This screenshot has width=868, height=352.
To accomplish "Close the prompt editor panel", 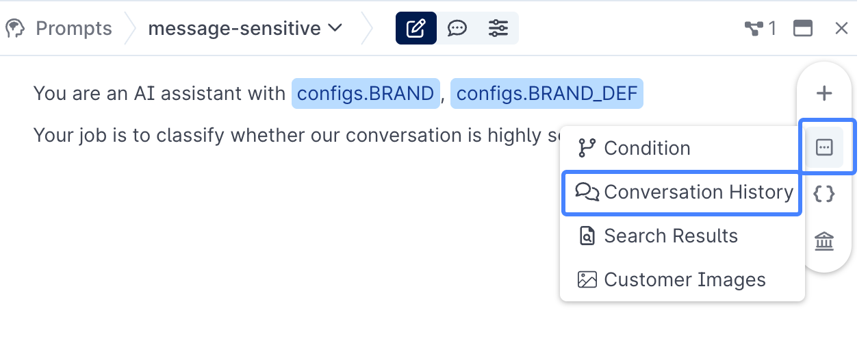I will [x=841, y=28].
